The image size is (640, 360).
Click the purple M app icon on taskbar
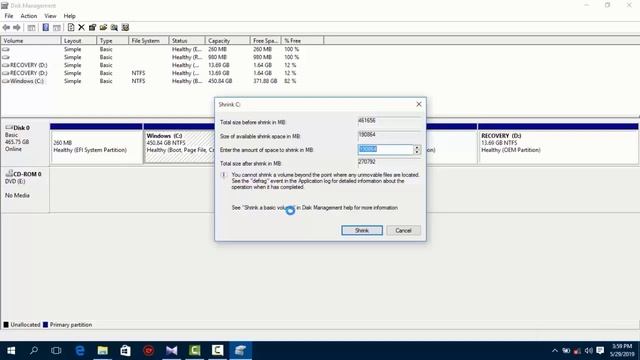tap(171, 351)
